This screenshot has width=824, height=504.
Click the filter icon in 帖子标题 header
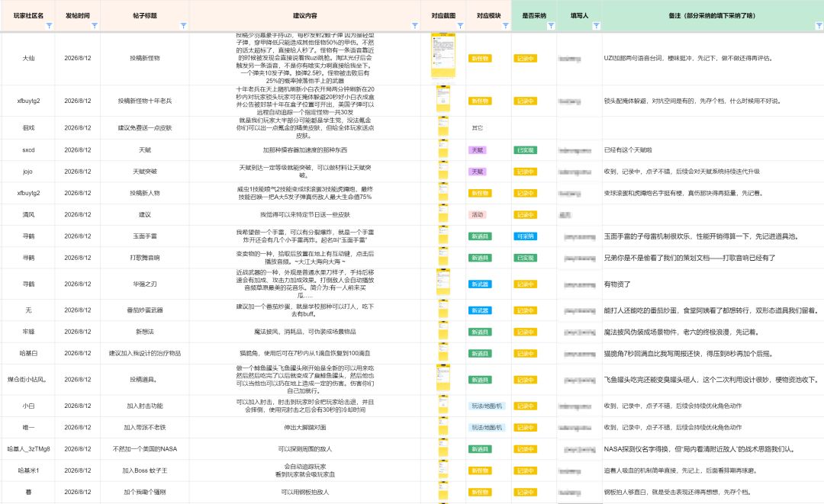coord(183,26)
